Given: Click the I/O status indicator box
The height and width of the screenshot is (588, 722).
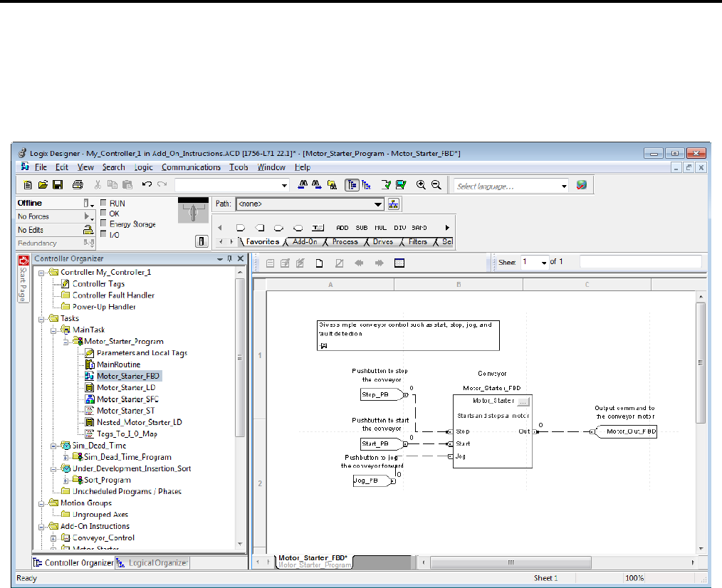Looking at the screenshot, I should click(103, 234).
